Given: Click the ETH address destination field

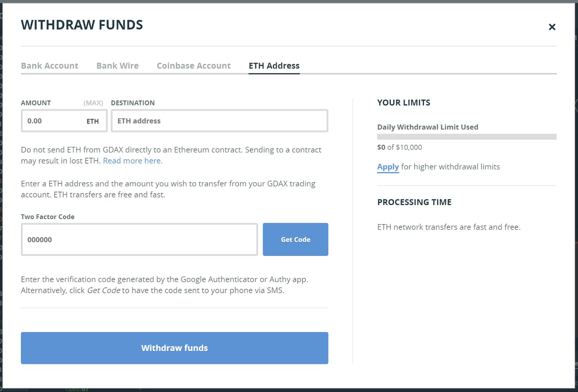Looking at the screenshot, I should (219, 121).
